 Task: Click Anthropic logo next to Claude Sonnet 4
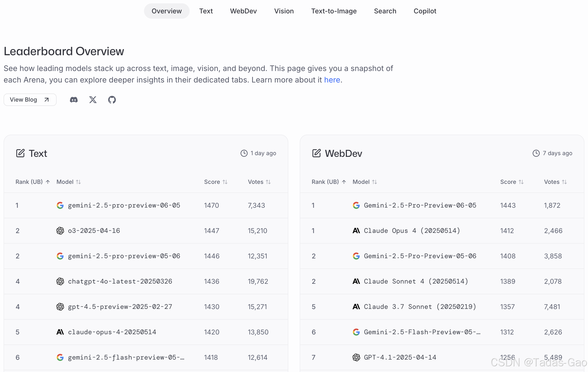click(356, 281)
